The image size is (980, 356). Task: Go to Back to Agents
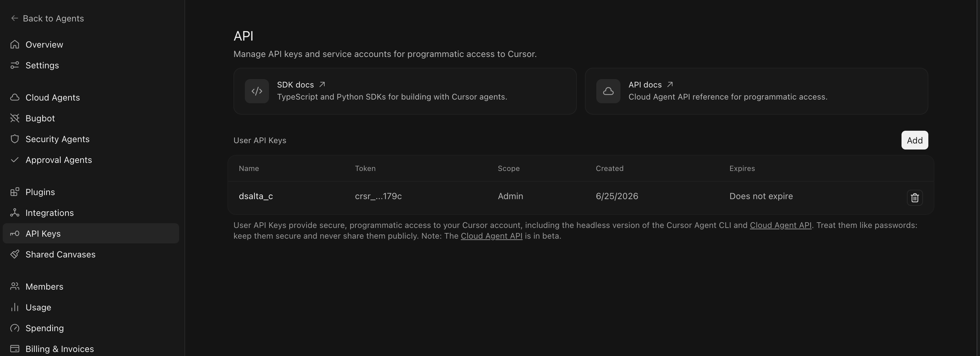point(47,18)
